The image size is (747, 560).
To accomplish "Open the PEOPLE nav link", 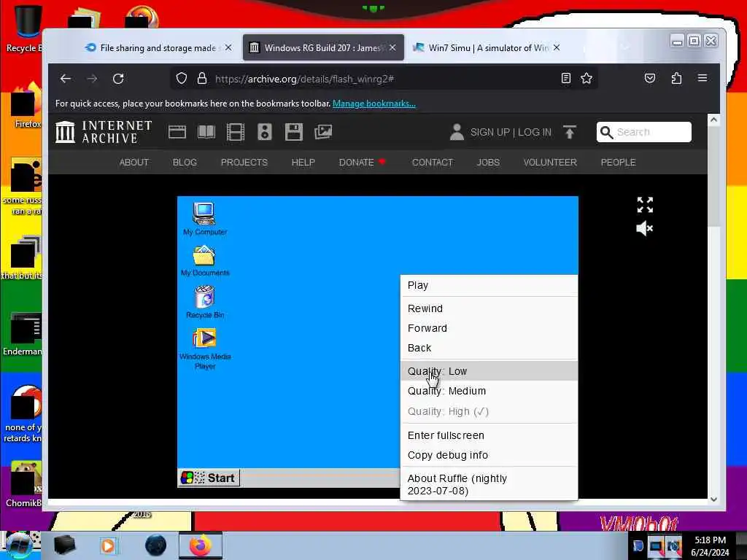I will point(619,163).
